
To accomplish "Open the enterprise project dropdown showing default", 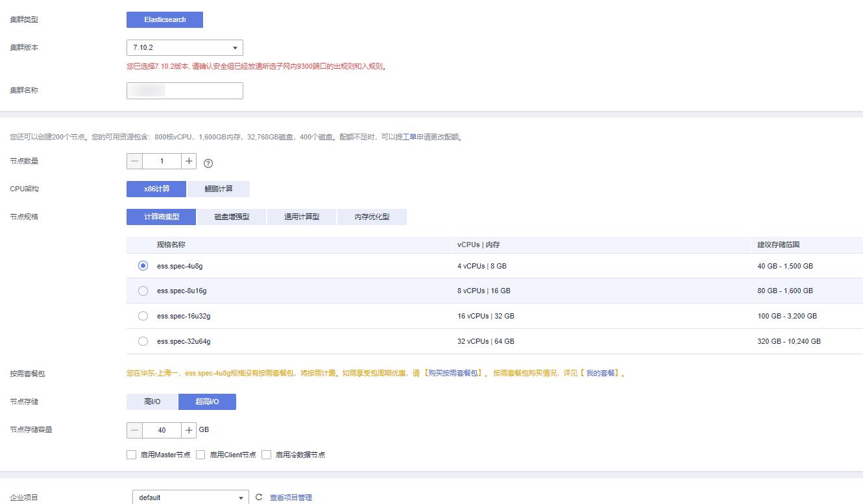I will pos(190,496).
